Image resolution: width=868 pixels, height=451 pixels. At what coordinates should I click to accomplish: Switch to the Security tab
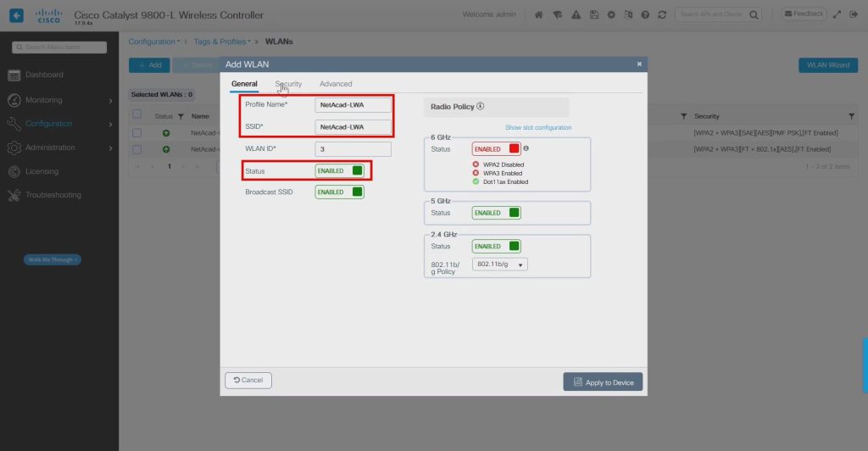point(288,84)
